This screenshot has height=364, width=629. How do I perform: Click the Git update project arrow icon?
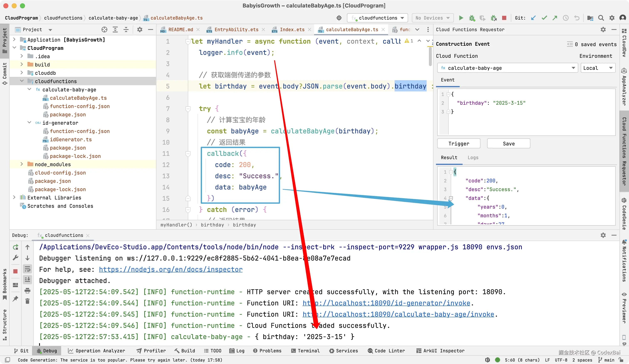click(x=533, y=18)
